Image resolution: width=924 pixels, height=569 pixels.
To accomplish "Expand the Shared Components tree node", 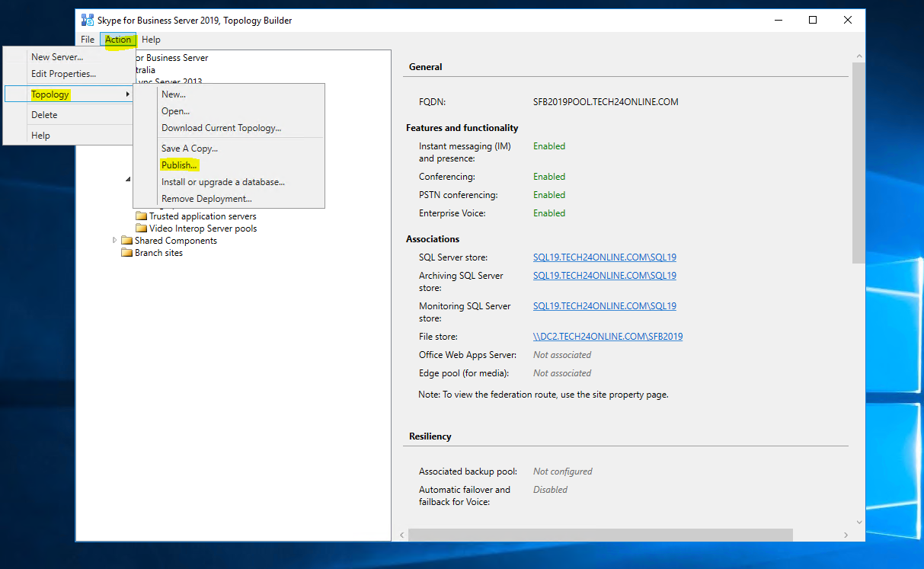I will click(115, 240).
